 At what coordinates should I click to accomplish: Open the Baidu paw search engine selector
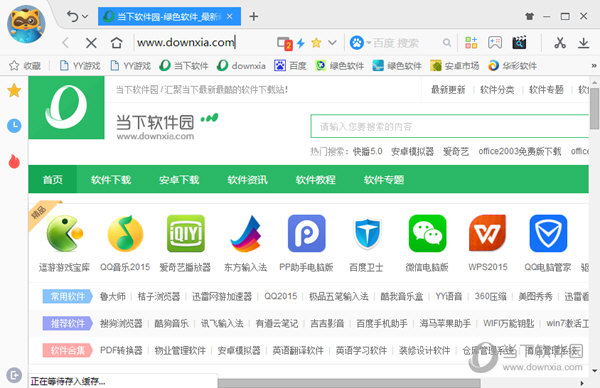(x=360, y=42)
